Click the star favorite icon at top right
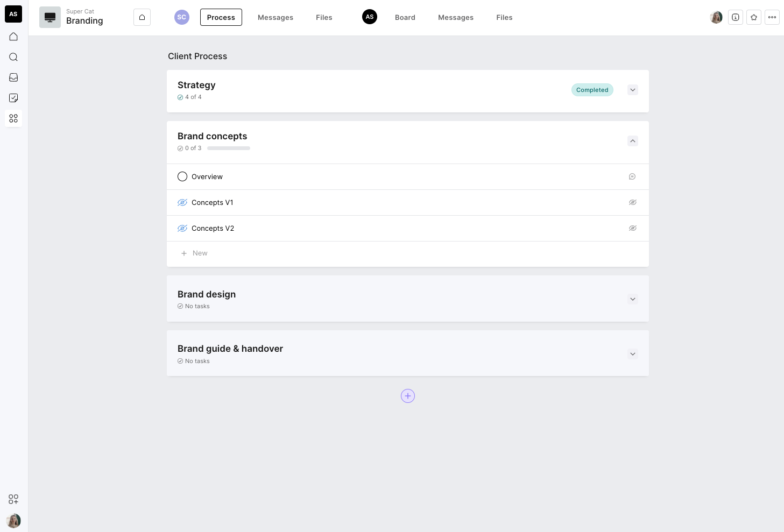784x532 pixels. click(754, 17)
